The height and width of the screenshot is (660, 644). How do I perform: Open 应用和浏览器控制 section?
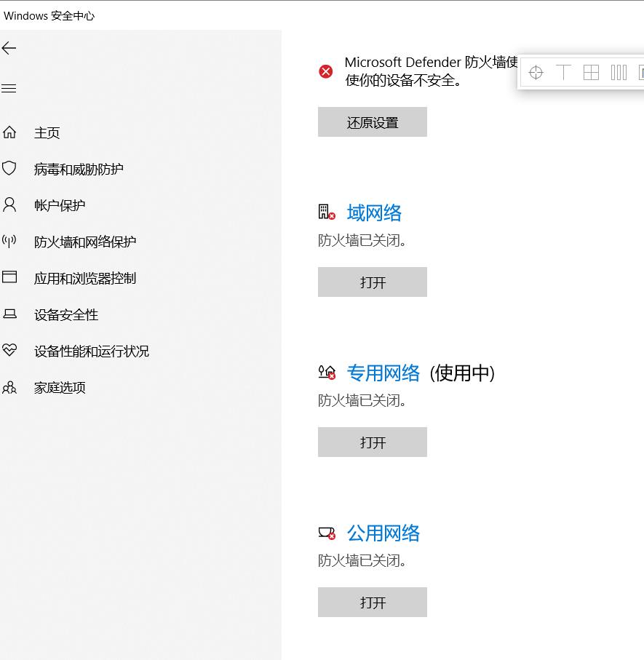point(85,278)
